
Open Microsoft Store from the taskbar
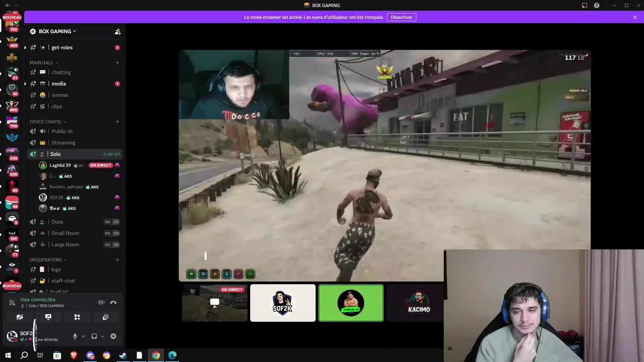[x=57, y=355]
